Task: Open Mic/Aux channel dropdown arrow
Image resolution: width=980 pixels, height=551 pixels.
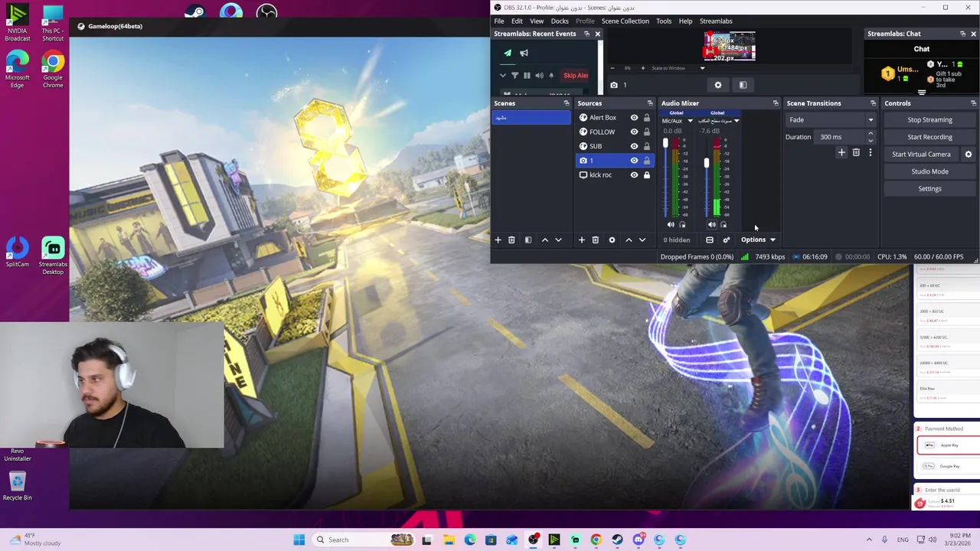Action: (690, 121)
